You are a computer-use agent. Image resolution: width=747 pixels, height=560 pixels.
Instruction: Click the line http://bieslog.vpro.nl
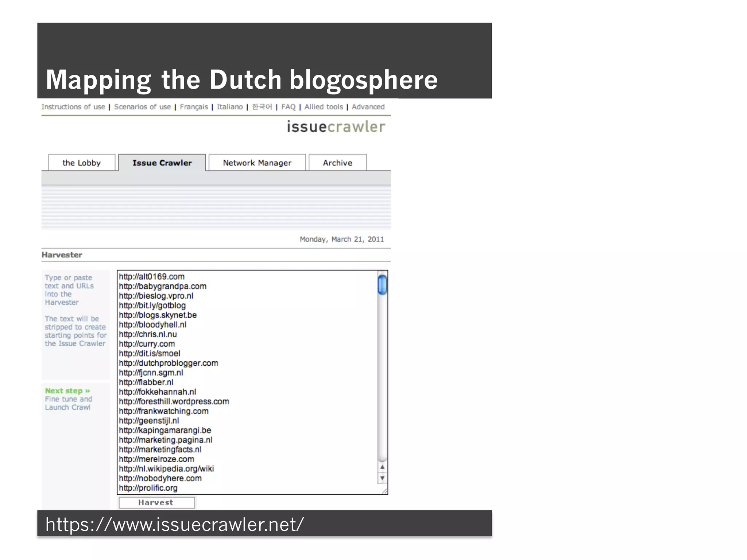tap(156, 296)
